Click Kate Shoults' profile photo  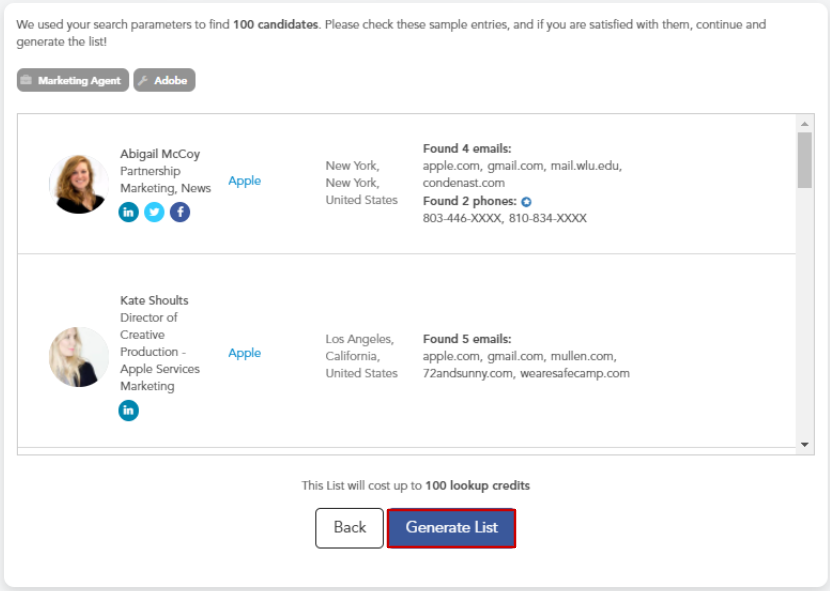tap(79, 356)
